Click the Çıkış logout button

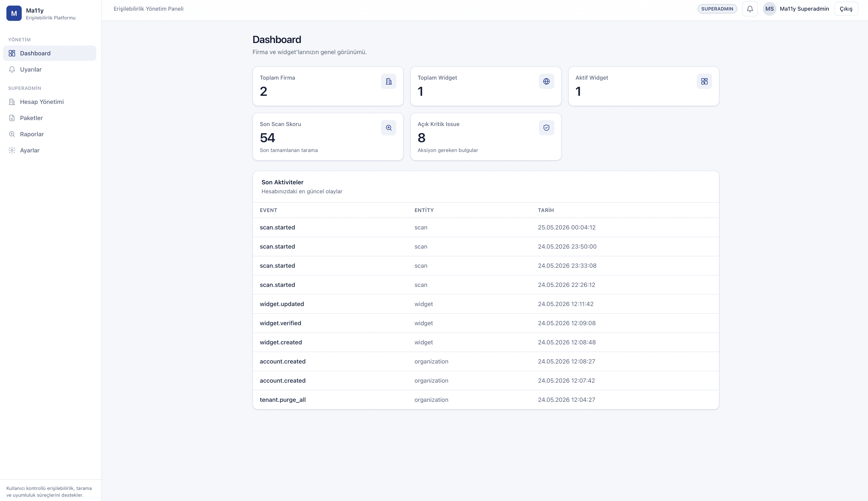(x=846, y=9)
